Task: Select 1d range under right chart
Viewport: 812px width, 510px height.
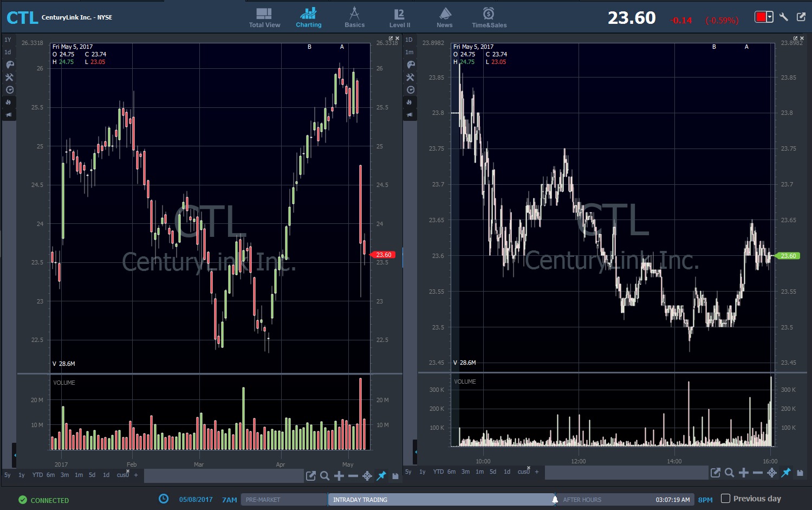Action: click(507, 472)
